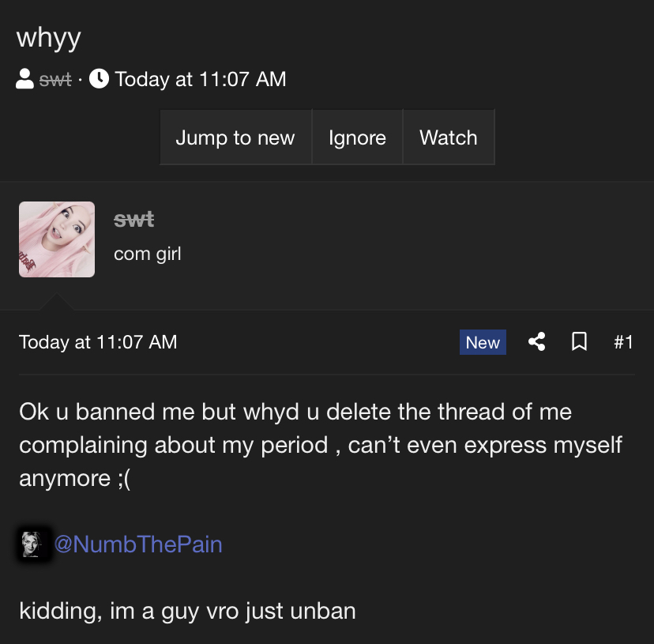Click the thread title whyy
The height and width of the screenshot is (644, 654).
coord(49,38)
